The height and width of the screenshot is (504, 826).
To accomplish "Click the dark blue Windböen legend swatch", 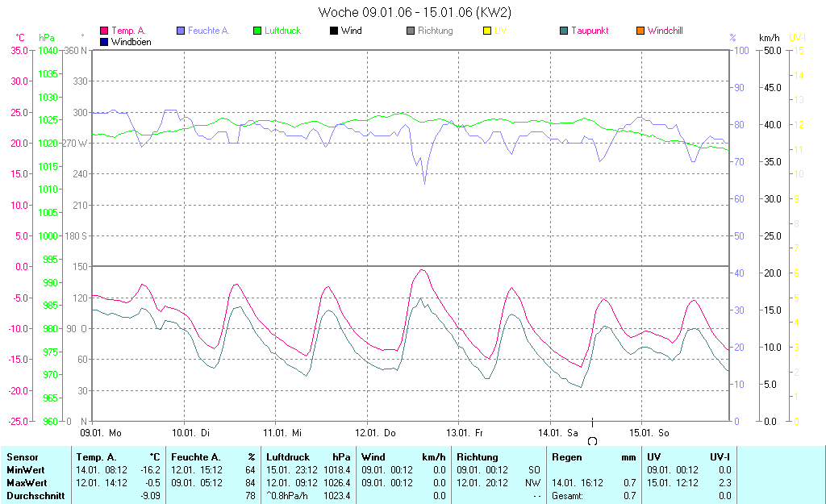I will tap(104, 42).
